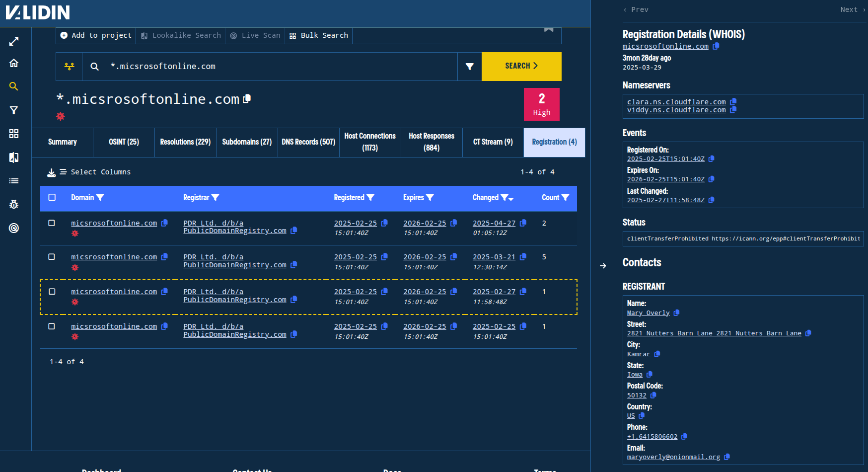The height and width of the screenshot is (472, 868).
Task: Copy domain in WHOIS details header
Action: [x=716, y=46]
